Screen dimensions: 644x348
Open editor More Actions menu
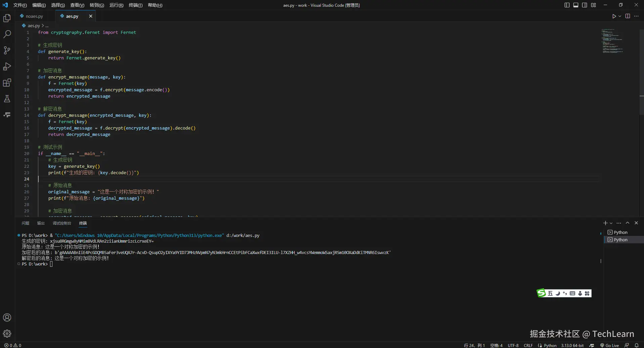click(x=636, y=16)
